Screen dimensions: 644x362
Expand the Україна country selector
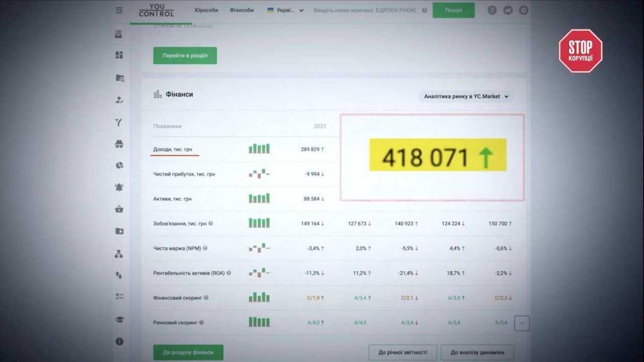pos(285,10)
